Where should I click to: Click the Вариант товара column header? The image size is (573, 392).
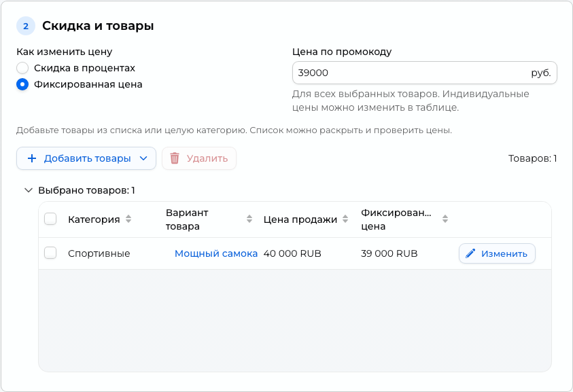187,219
